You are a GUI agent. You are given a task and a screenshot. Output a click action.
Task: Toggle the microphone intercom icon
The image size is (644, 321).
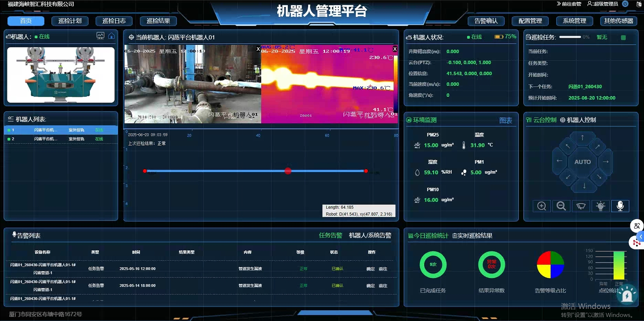click(x=620, y=206)
